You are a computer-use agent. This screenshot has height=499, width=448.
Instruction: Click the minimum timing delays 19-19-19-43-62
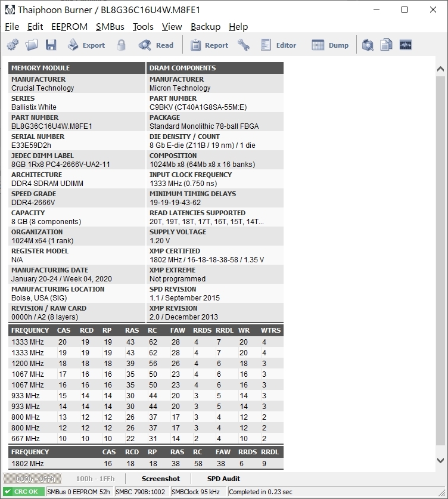tap(175, 203)
